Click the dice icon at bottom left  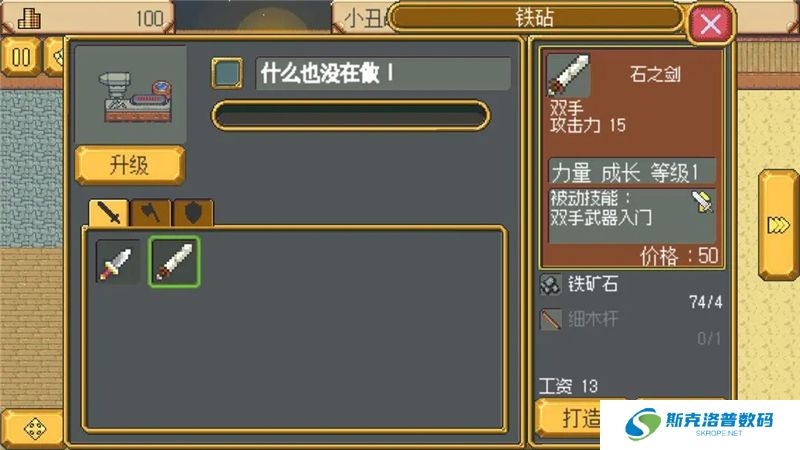pyautogui.click(x=35, y=428)
